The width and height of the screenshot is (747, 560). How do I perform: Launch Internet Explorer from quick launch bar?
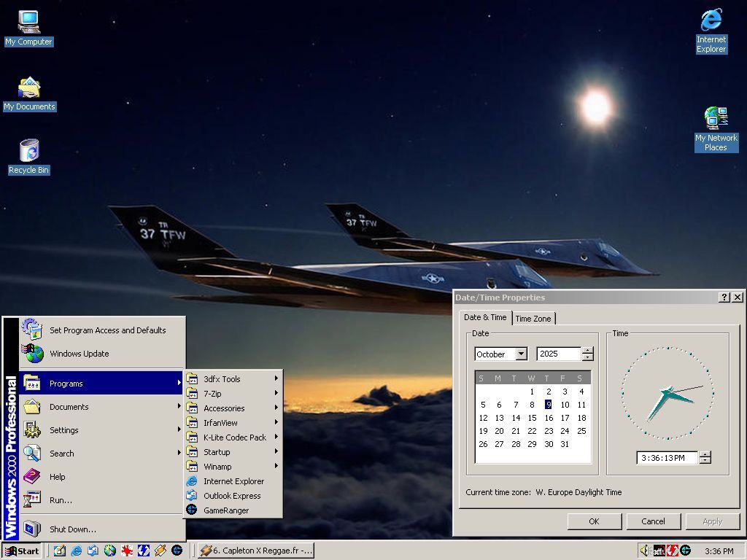click(x=76, y=551)
